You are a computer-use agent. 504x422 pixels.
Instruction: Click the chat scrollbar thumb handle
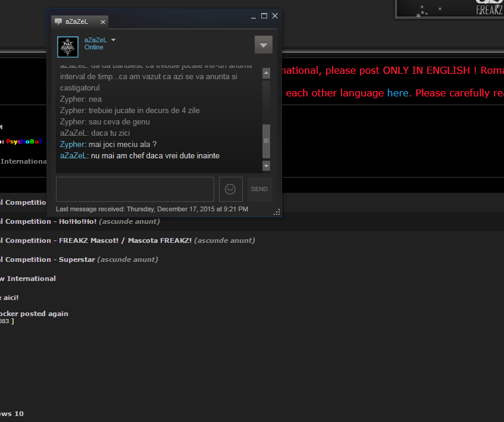[266, 141]
